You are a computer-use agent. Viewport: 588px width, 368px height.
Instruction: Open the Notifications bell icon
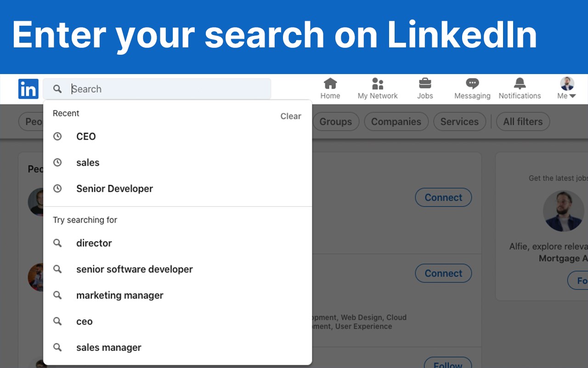click(520, 84)
